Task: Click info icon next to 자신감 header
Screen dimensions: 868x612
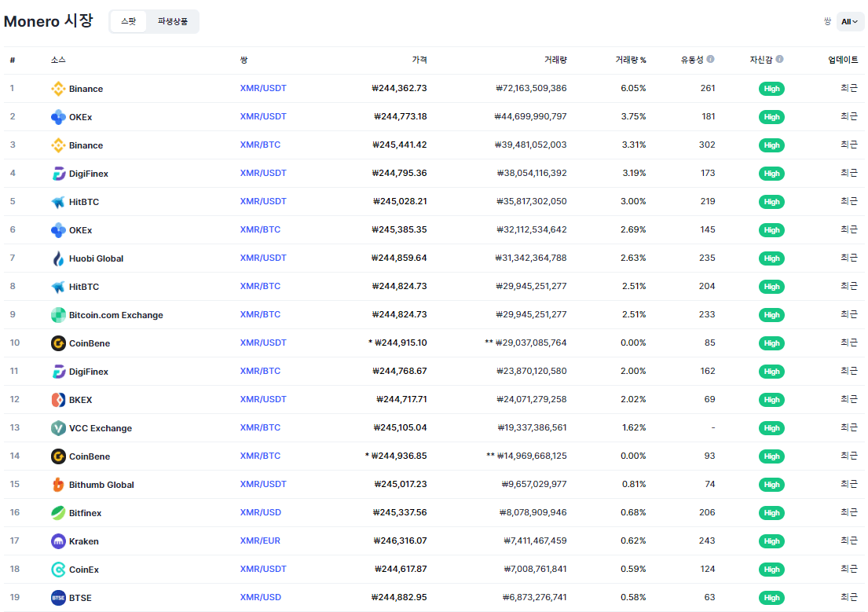Action: point(779,59)
